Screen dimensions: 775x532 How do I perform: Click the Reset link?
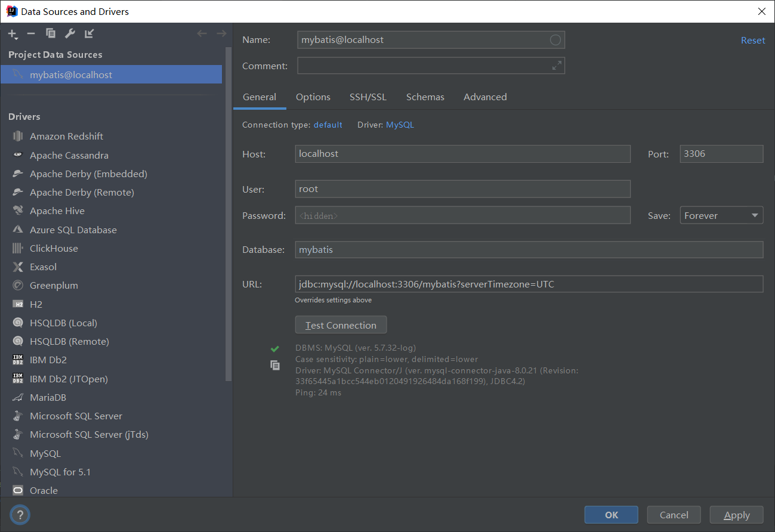pyautogui.click(x=752, y=40)
